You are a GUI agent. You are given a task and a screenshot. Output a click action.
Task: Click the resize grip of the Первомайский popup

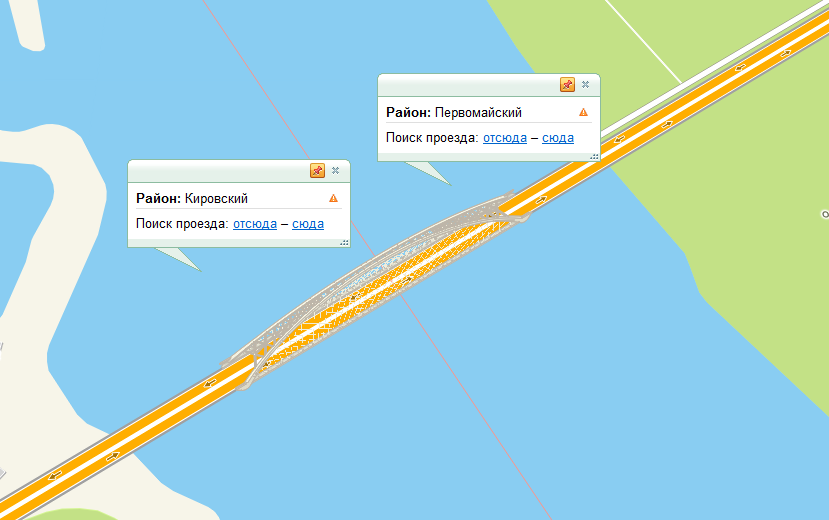pos(595,156)
